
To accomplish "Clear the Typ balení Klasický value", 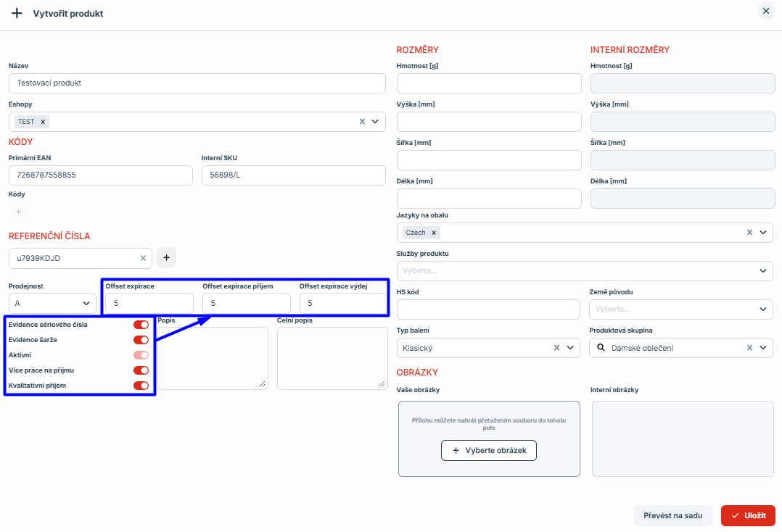I will [556, 348].
